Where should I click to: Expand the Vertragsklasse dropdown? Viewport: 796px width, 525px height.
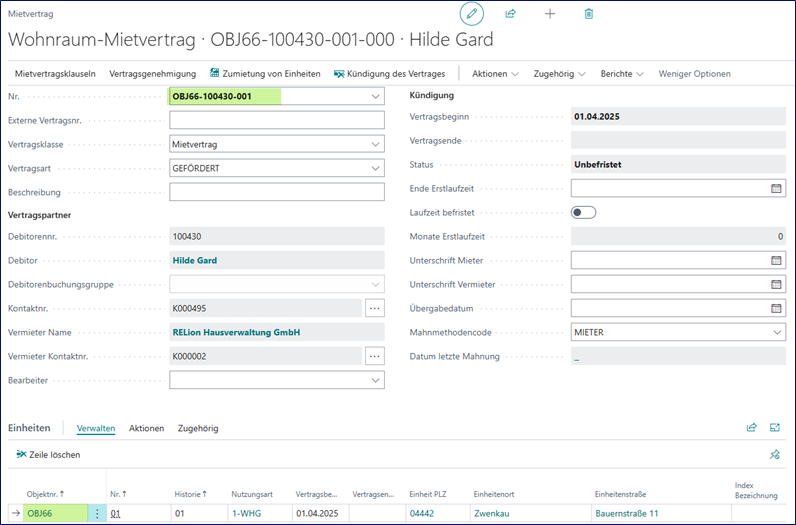pos(376,144)
